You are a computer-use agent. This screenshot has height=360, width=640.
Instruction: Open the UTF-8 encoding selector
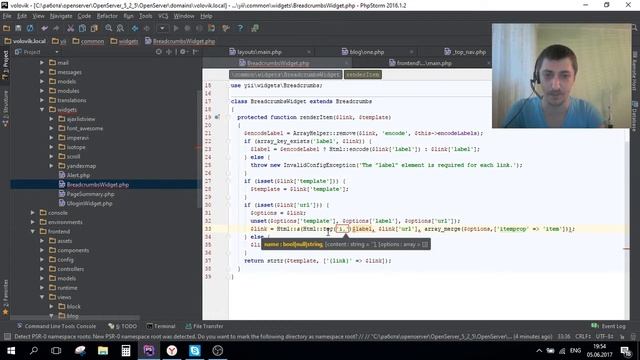(x=604, y=337)
